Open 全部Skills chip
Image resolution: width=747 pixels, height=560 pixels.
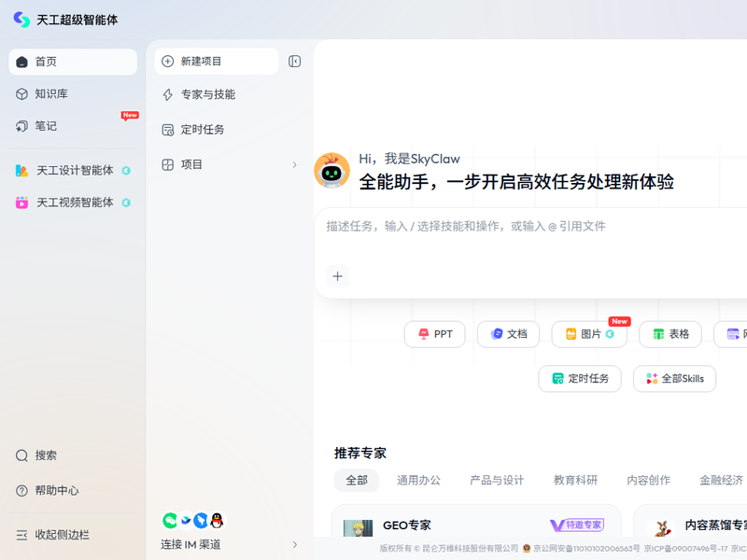[x=674, y=379]
